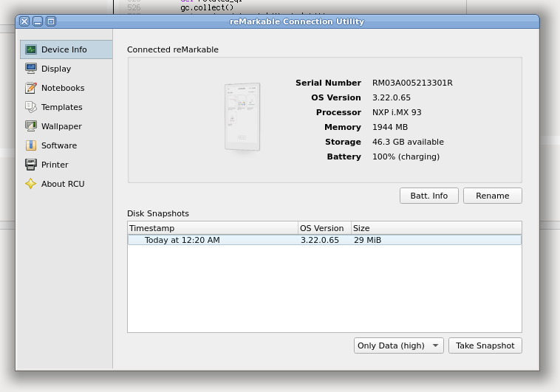Click the Notebooks pencil icon

(x=31, y=88)
